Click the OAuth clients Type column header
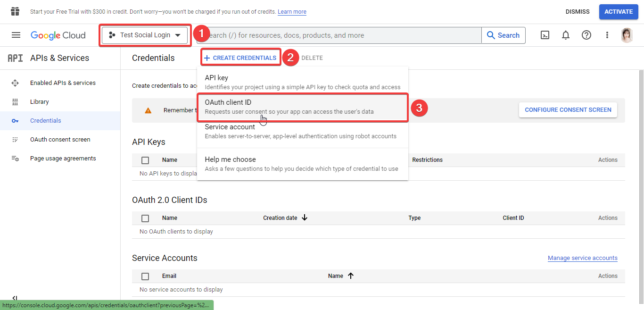644x310 pixels. click(414, 218)
